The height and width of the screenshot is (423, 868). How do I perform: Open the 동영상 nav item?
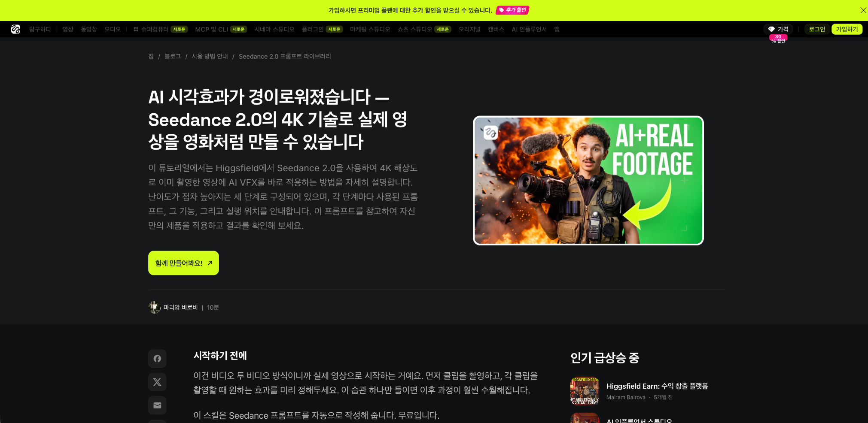[x=89, y=29]
